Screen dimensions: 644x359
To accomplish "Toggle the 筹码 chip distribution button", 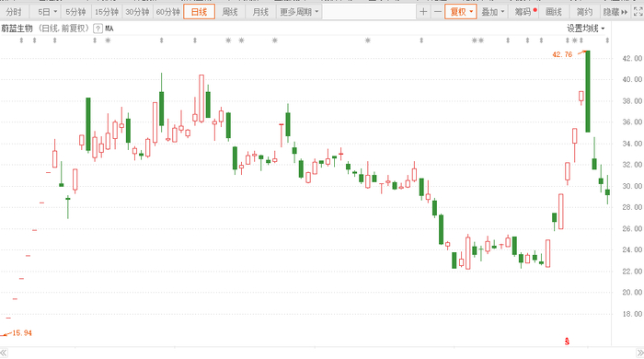I will 524,12.
